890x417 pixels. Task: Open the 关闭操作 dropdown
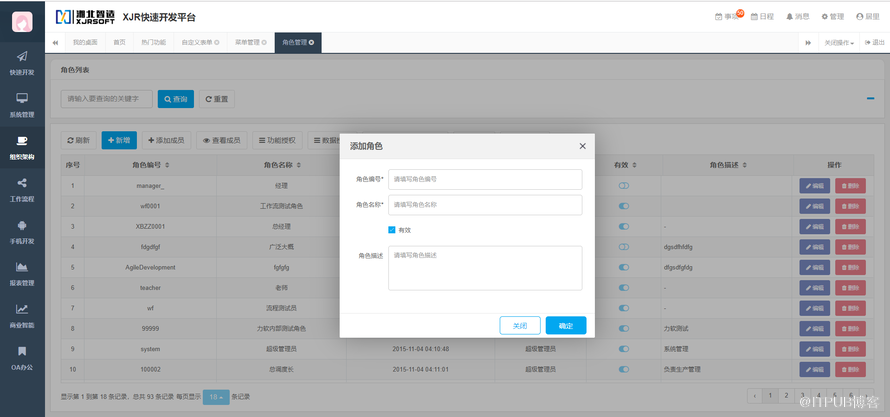pos(839,43)
